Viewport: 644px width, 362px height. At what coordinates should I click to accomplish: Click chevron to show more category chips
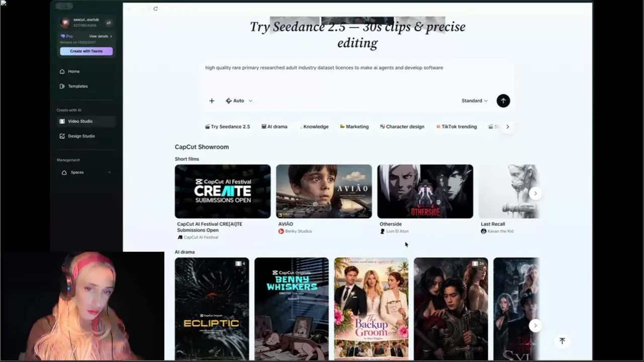[508, 127]
